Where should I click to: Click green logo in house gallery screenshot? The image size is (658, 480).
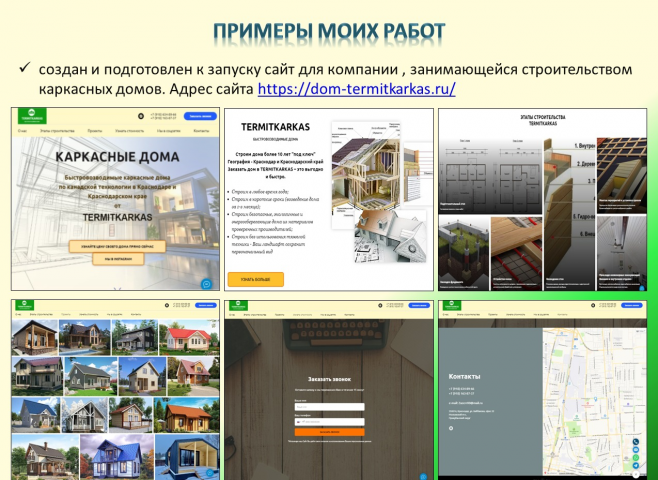click(24, 305)
